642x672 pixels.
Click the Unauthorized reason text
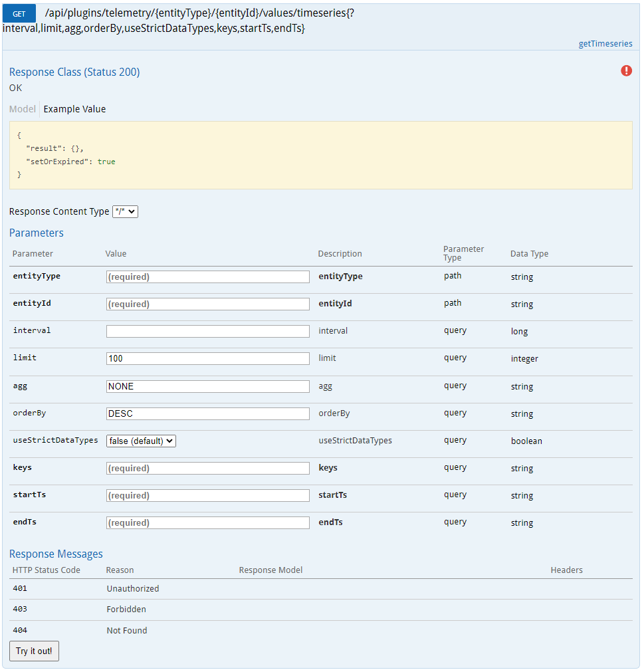pos(133,588)
